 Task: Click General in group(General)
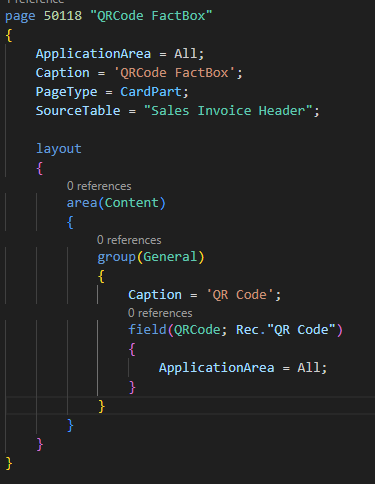[170, 257]
